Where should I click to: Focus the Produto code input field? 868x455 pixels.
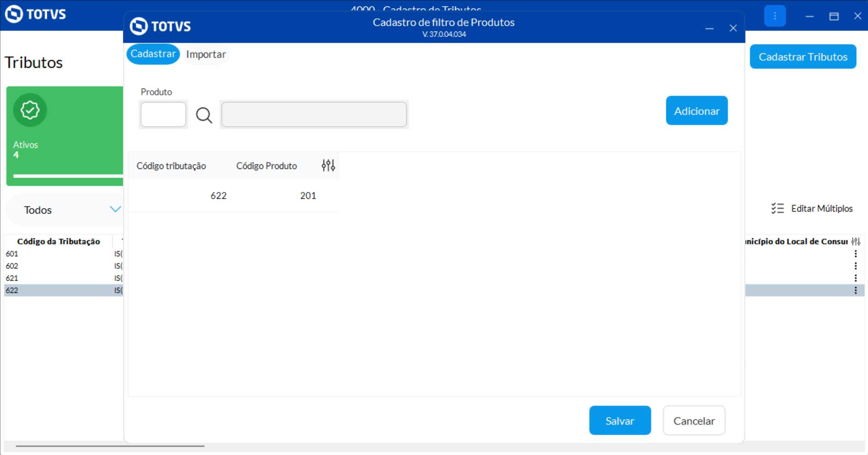tap(163, 115)
